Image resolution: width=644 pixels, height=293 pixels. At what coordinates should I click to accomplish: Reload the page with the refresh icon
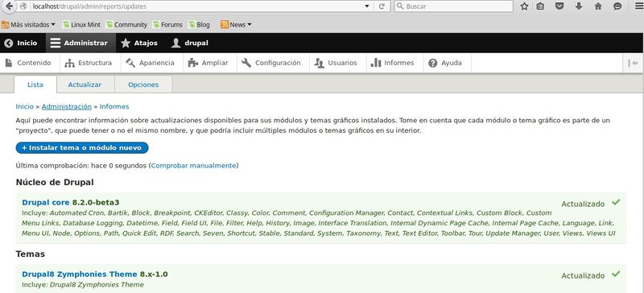pyautogui.click(x=382, y=6)
